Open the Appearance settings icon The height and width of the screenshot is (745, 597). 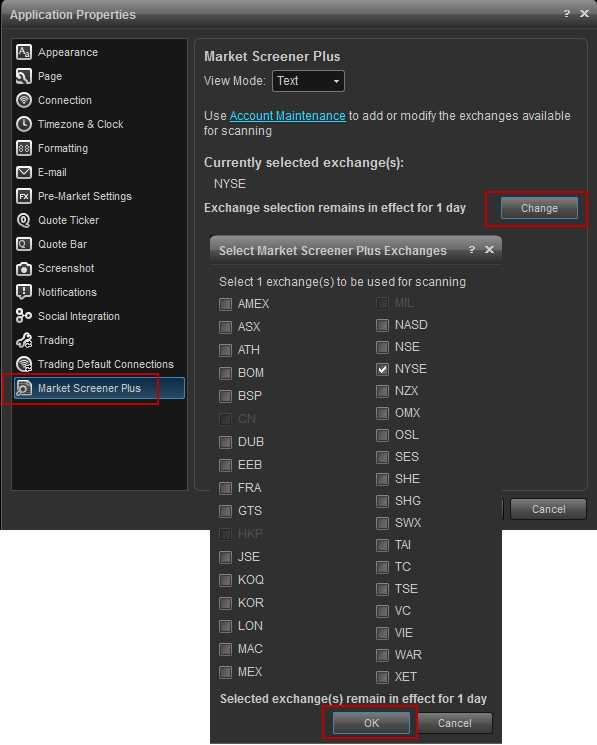24,52
